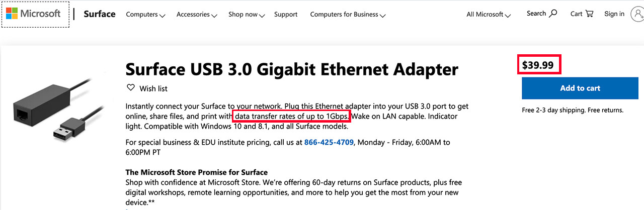This screenshot has height=210, width=644.
Task: Open the All Microsoft dropdown
Action: point(488,15)
